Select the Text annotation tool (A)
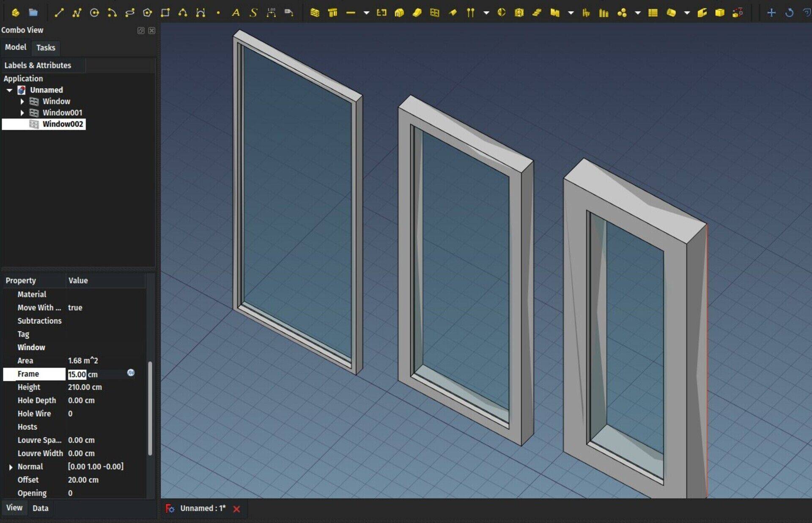Viewport: 812px width, 523px height. tap(236, 13)
